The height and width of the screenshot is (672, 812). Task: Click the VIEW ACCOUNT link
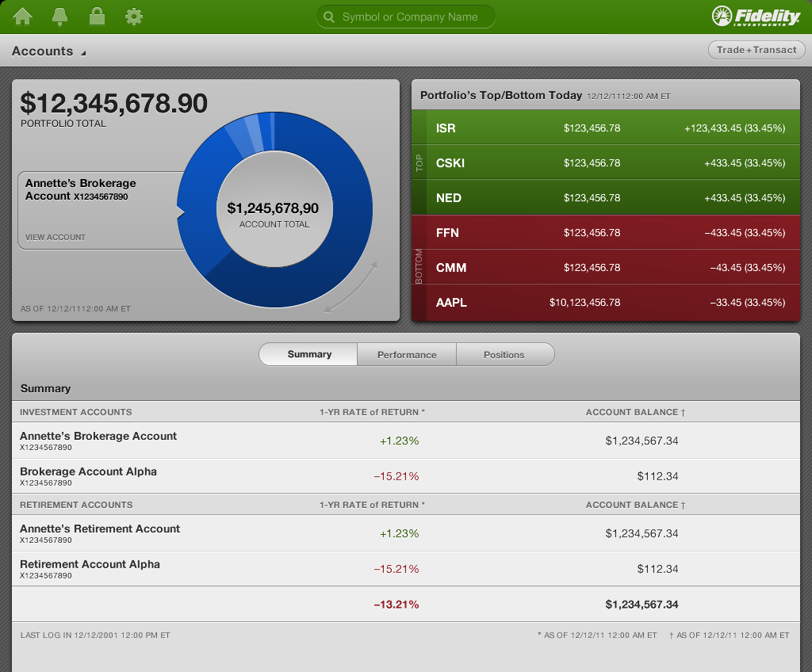pos(56,237)
